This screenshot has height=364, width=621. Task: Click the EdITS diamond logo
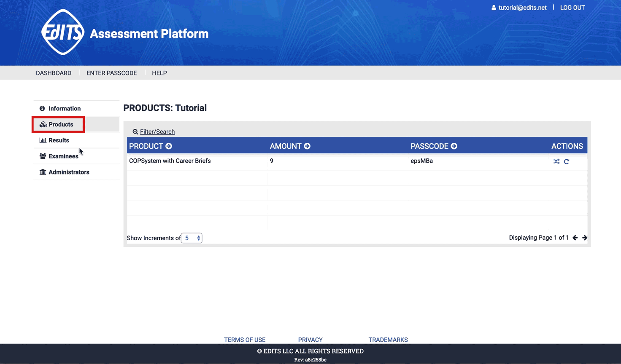point(63,32)
